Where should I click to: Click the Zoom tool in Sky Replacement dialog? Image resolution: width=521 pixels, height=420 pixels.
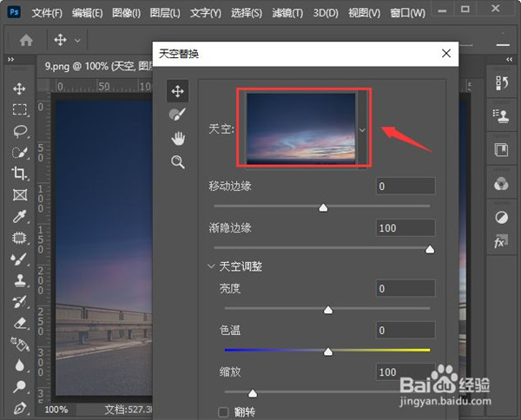tap(177, 161)
